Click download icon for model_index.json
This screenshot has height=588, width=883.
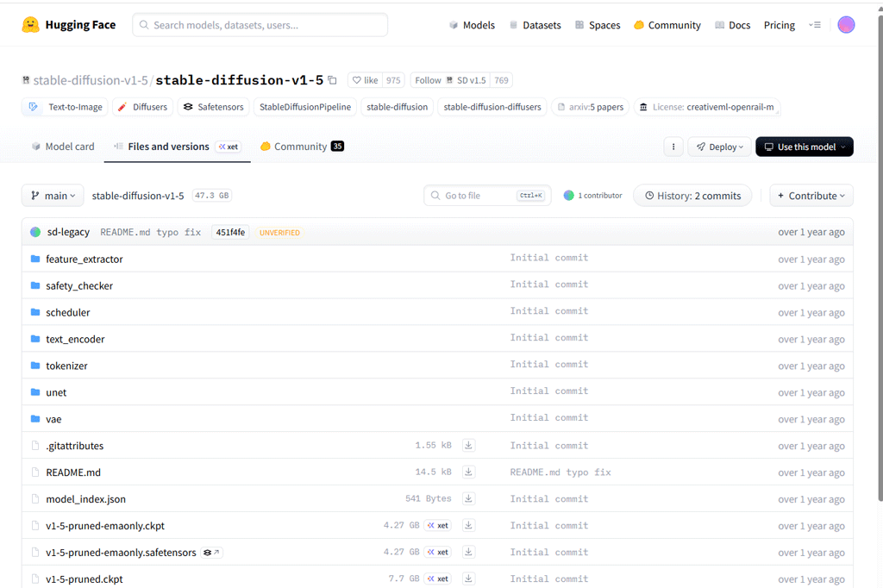click(468, 499)
